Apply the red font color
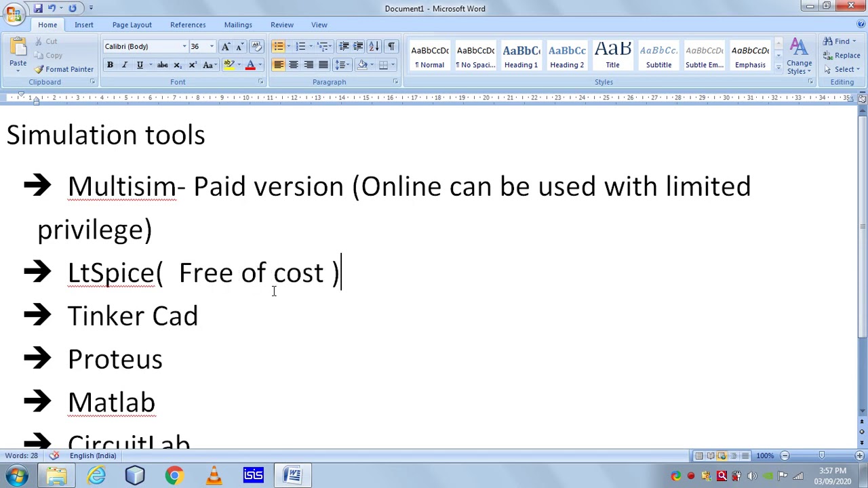 (x=250, y=65)
